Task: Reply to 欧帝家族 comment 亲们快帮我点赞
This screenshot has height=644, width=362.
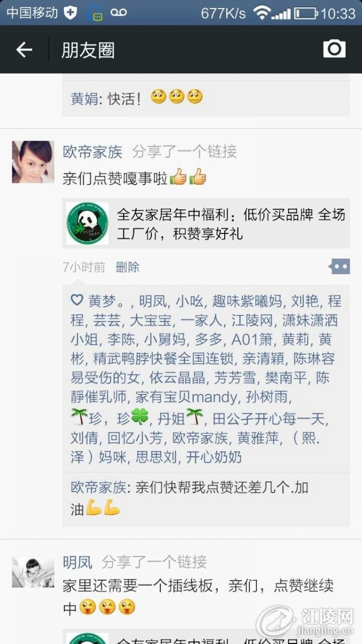Action: tap(206, 498)
